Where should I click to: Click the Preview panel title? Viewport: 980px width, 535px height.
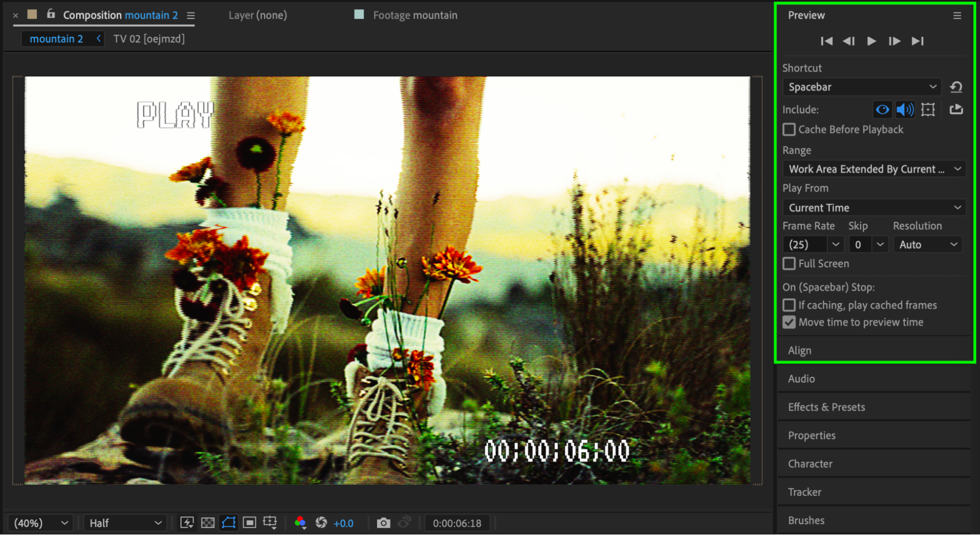click(x=806, y=15)
